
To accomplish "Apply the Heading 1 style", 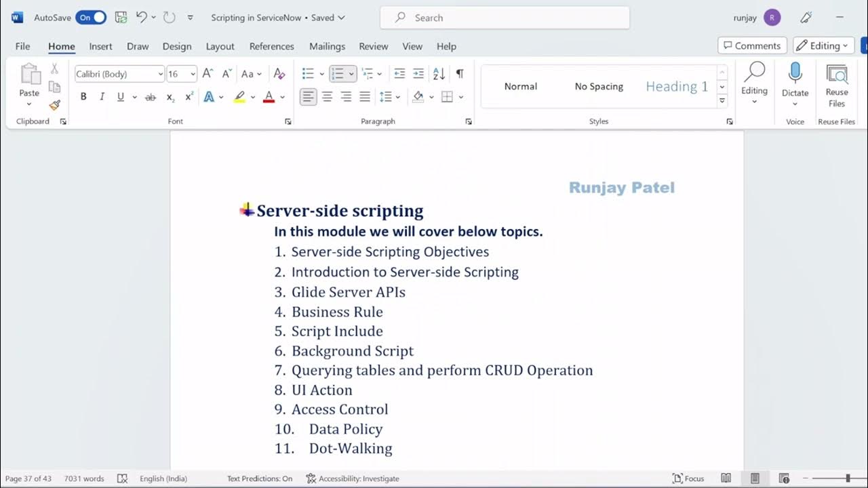I will click(x=677, y=86).
